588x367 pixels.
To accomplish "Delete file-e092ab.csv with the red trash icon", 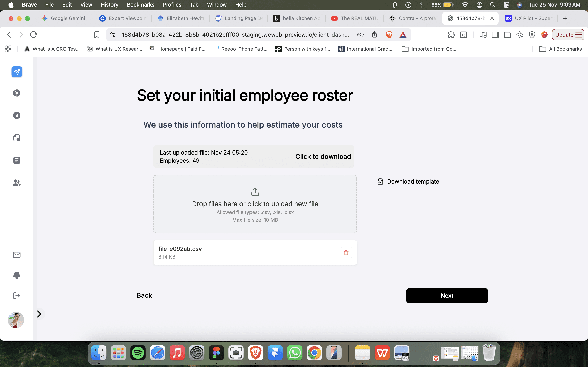I will coord(346,253).
